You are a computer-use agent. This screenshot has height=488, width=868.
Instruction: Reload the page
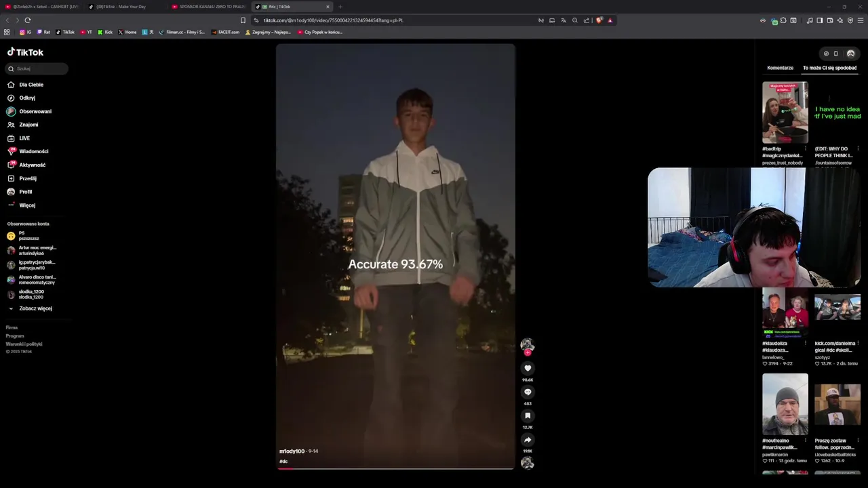click(x=27, y=20)
